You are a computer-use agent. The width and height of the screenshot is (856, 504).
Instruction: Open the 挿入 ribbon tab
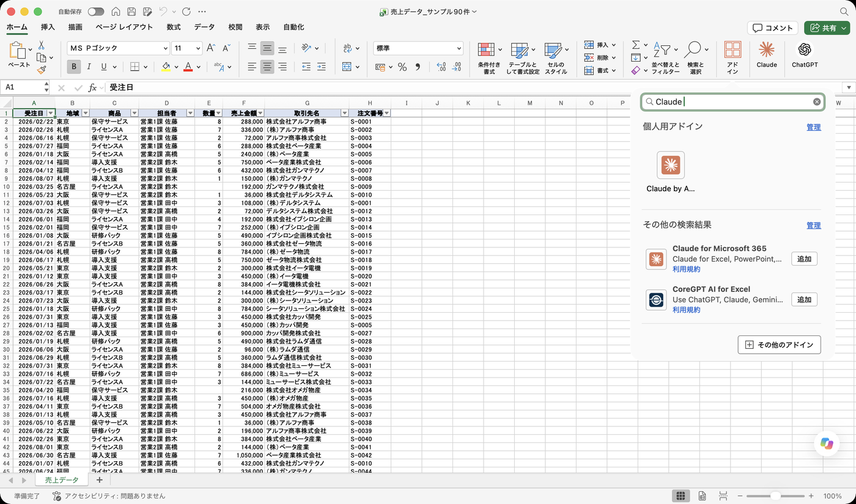[x=48, y=27]
